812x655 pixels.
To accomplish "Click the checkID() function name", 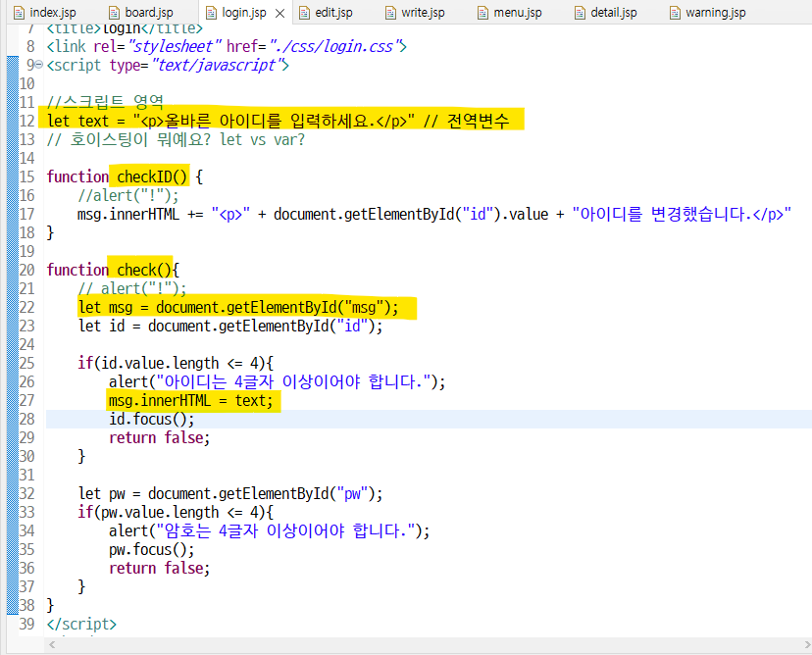I will (x=152, y=177).
